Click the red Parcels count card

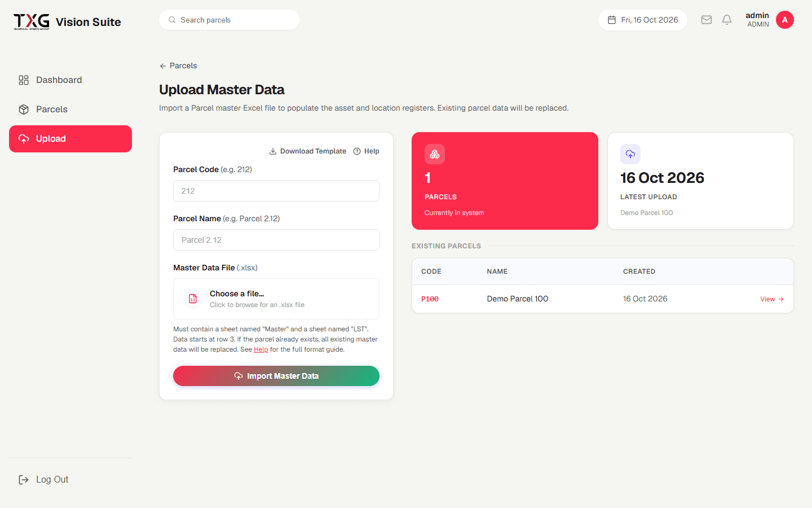click(505, 181)
